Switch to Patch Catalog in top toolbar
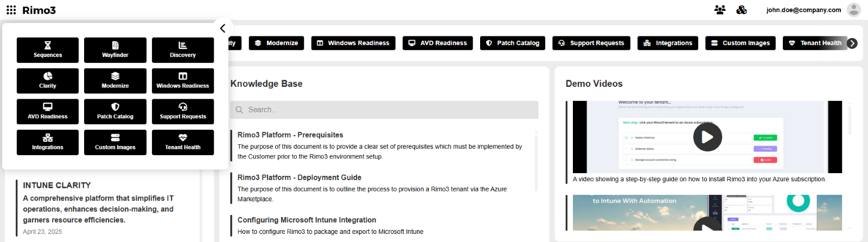The height and width of the screenshot is (242, 868). [x=513, y=43]
